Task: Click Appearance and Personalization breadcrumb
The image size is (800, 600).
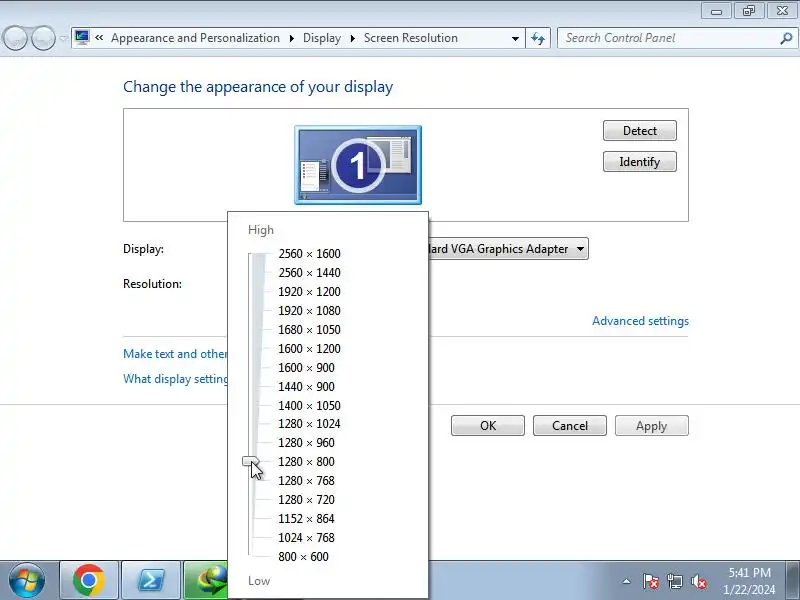Action: coord(195,38)
